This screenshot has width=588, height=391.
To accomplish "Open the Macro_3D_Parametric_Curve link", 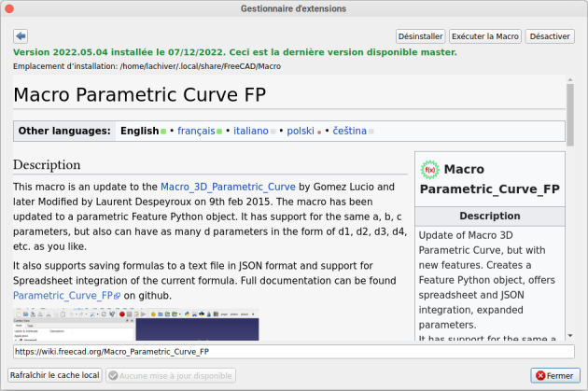I will (229, 187).
